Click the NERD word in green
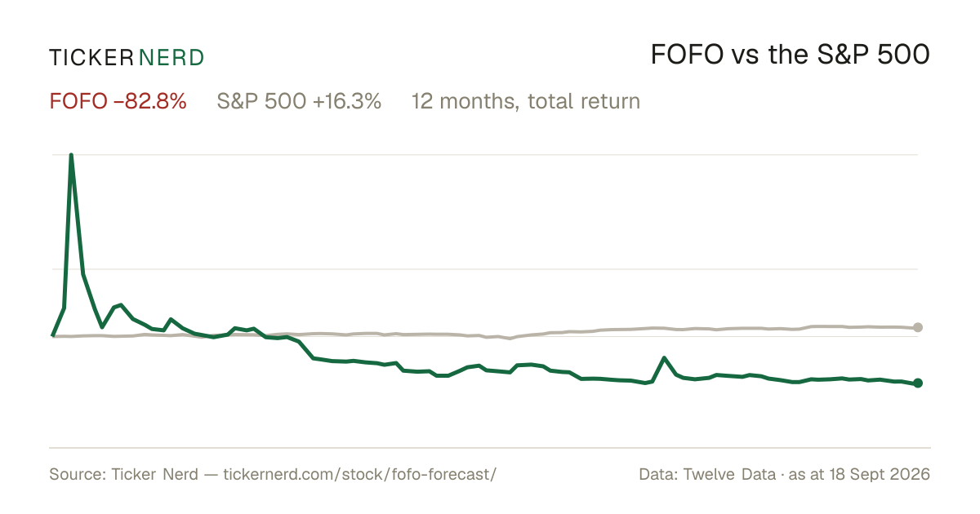Image resolution: width=980 pixels, height=514 pixels. (x=171, y=57)
